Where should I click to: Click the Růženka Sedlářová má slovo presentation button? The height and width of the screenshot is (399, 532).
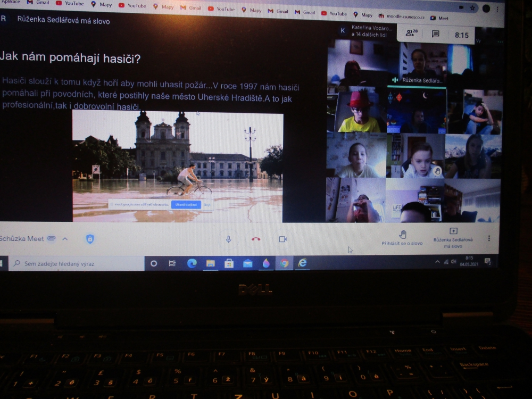(x=453, y=238)
